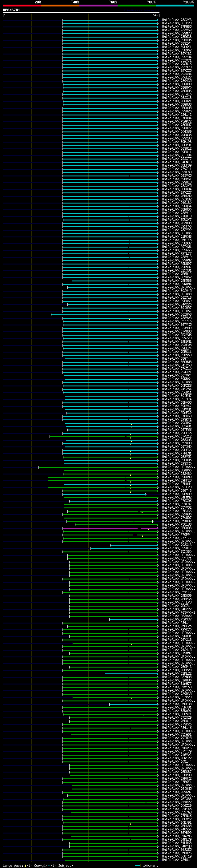This screenshot has width=197, height=868.
Task: Open hit UniRef100_A7P8B4
Action: (x=177, y=118)
